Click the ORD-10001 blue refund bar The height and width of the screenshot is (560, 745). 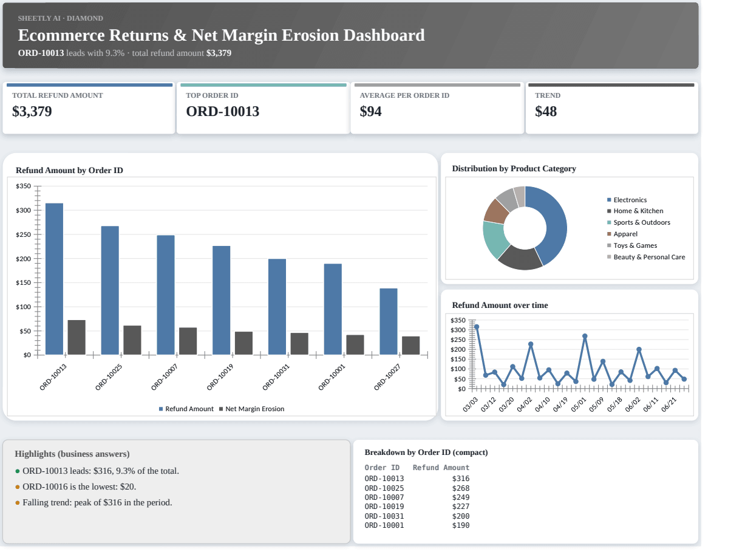333,309
